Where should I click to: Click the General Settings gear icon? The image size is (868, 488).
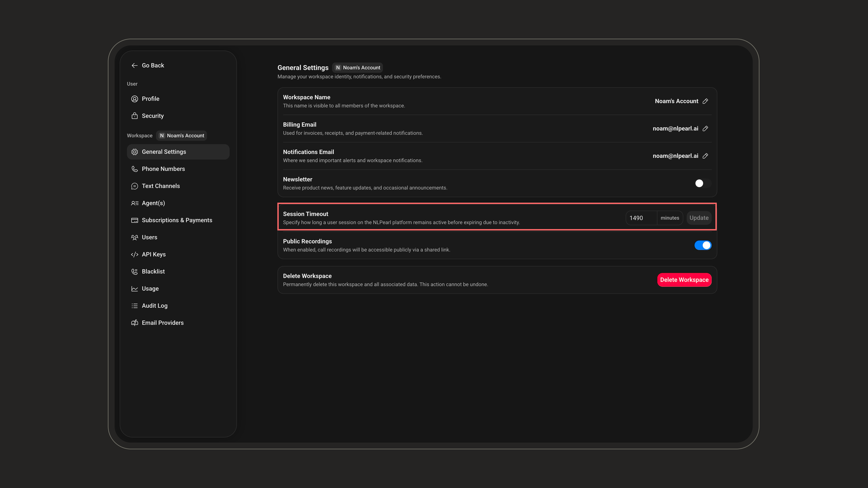tap(134, 152)
